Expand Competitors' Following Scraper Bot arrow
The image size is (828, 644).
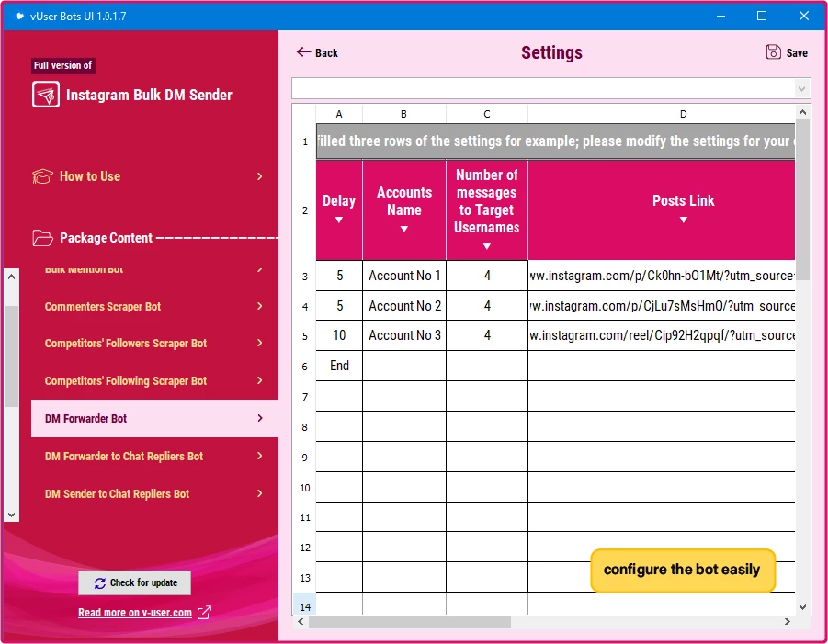[259, 380]
